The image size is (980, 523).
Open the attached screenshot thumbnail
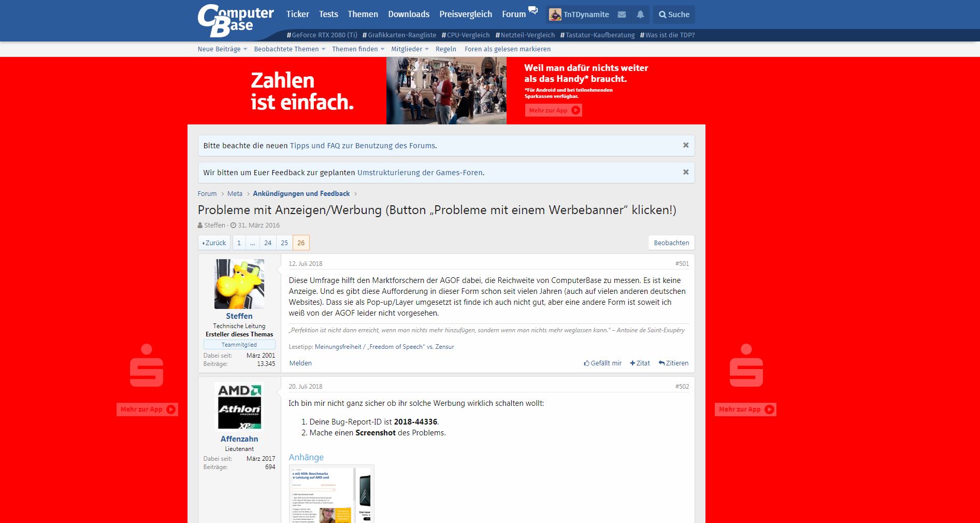click(x=332, y=494)
